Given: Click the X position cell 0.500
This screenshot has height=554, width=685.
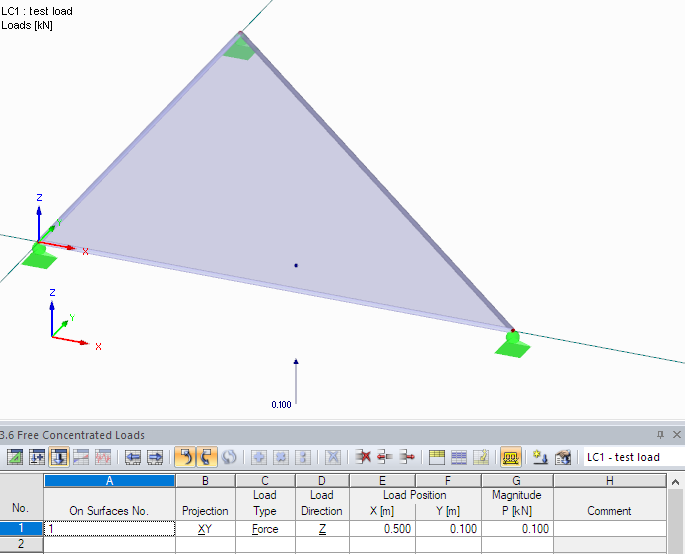Looking at the screenshot, I should coord(382,529).
